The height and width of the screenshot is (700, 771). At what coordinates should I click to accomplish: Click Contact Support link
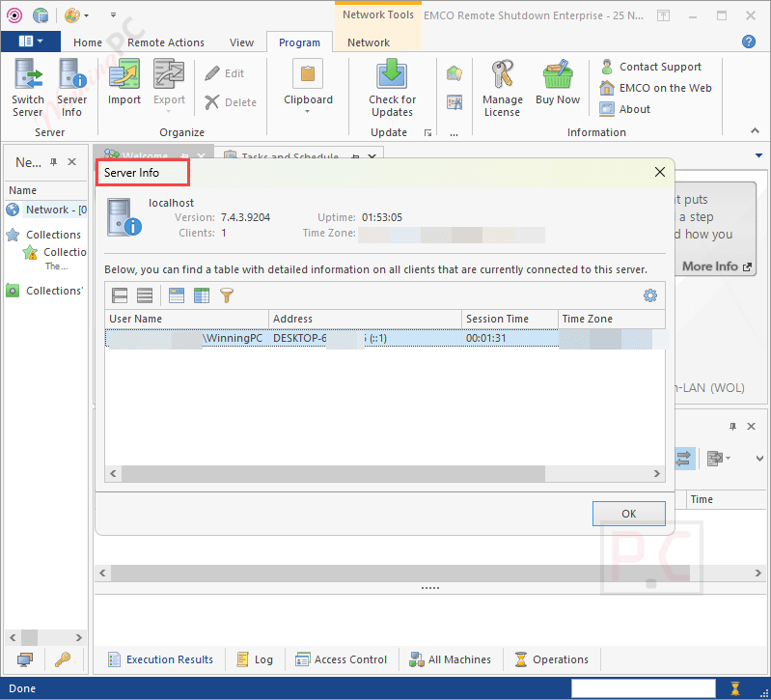[x=650, y=67]
